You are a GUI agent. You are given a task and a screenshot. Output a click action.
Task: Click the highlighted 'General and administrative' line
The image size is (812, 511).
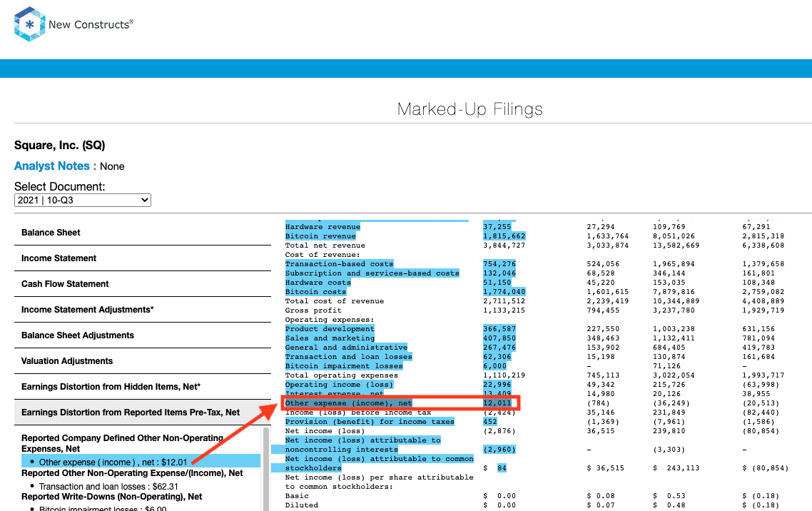[347, 348]
